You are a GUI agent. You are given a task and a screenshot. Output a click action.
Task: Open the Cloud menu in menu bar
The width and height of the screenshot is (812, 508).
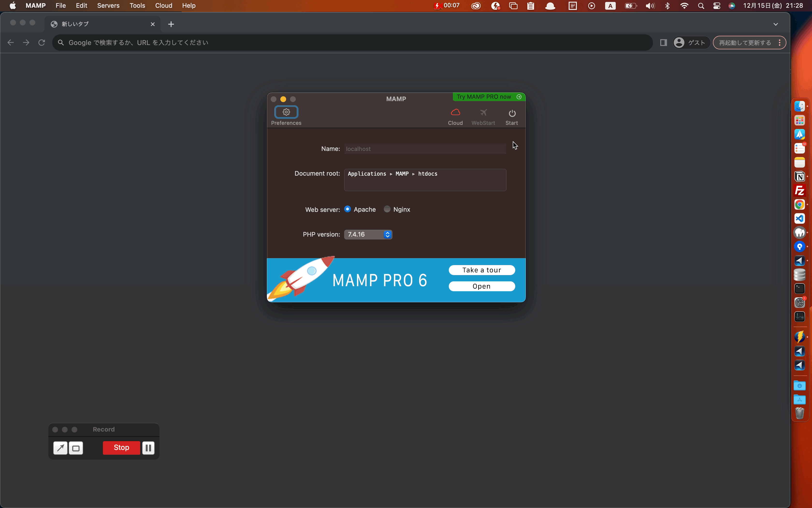[164, 6]
